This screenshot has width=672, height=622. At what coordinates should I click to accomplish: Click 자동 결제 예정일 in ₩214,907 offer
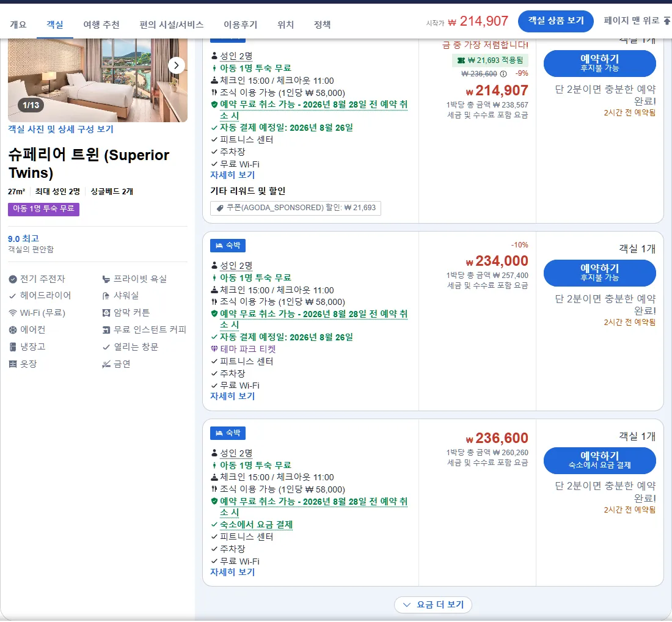(x=287, y=128)
